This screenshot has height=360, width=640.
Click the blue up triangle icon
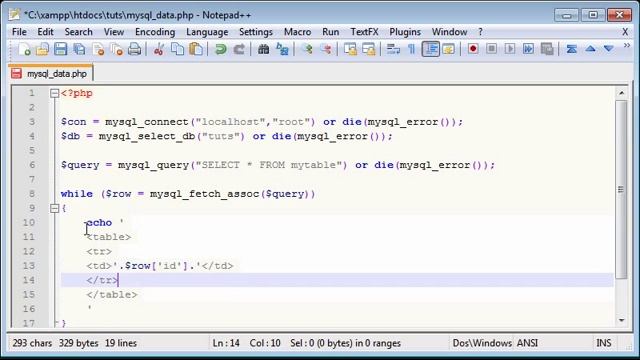590,49
